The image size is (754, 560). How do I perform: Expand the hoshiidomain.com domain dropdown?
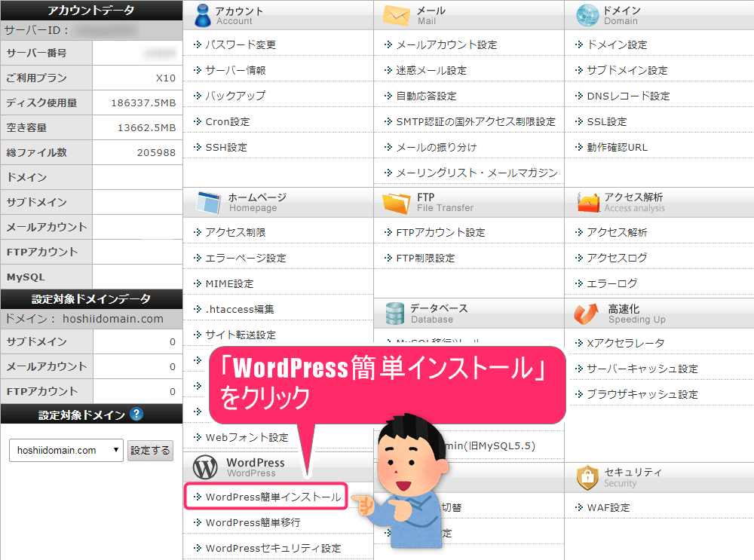pos(66,450)
